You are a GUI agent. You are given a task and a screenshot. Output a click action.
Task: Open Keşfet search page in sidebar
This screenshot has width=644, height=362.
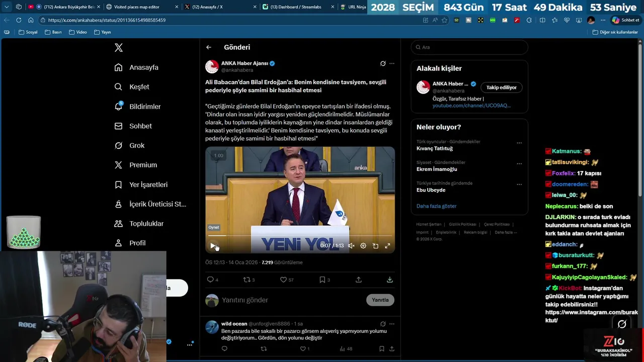(132, 87)
